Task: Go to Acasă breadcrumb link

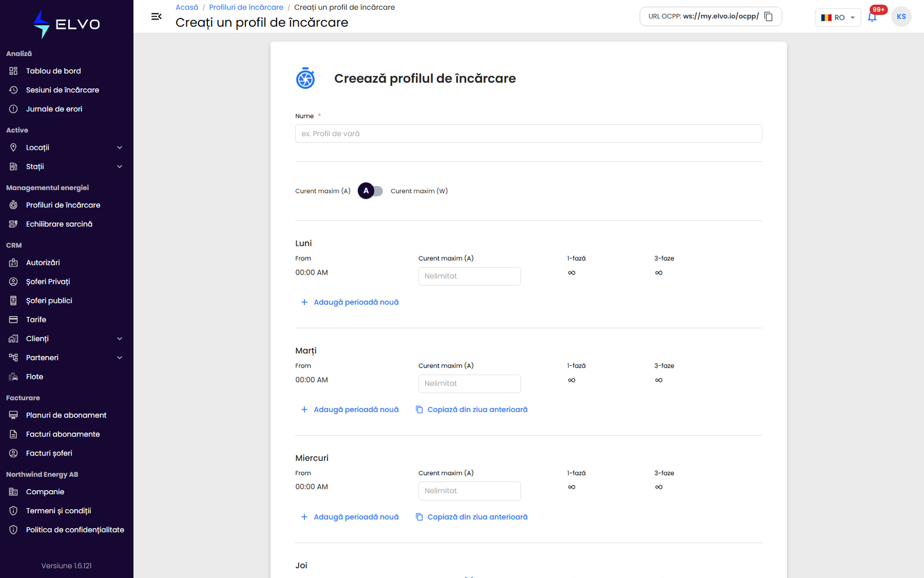Action: click(x=187, y=8)
